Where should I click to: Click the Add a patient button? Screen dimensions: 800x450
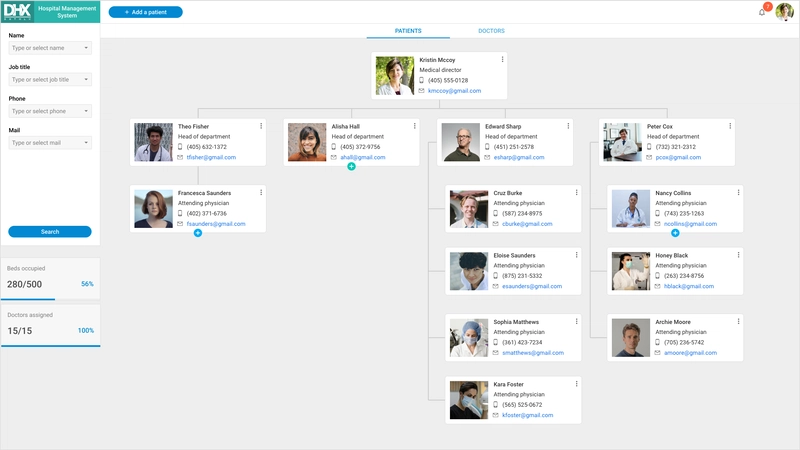pyautogui.click(x=146, y=12)
